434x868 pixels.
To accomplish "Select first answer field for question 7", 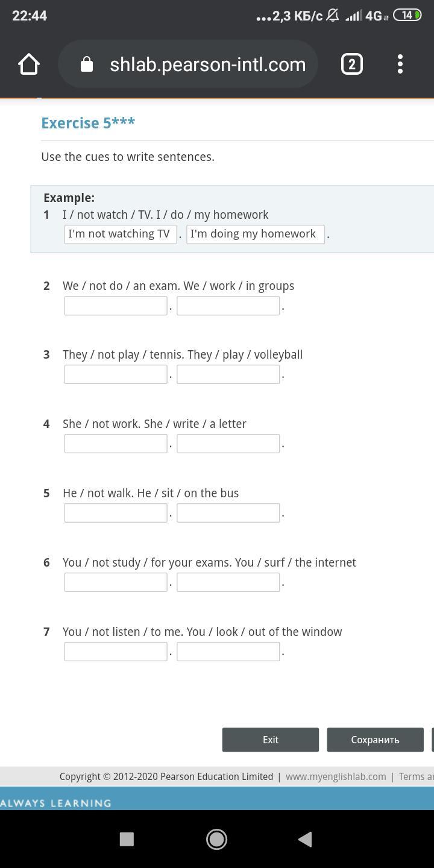I will tap(116, 652).
